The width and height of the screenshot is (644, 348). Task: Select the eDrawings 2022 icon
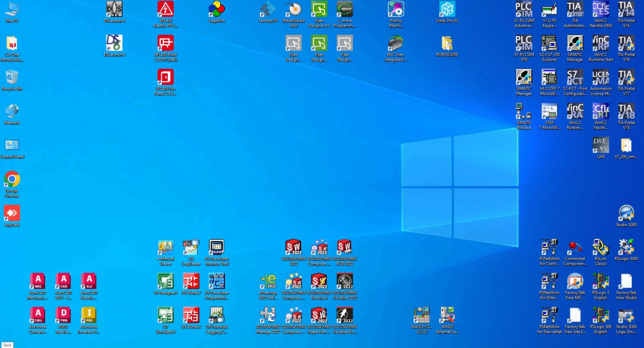point(268,281)
